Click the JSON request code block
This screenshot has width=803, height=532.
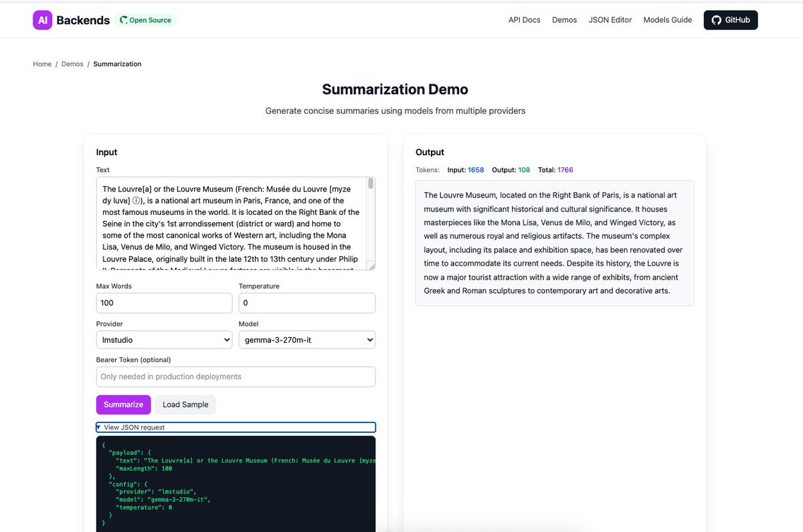(236, 484)
